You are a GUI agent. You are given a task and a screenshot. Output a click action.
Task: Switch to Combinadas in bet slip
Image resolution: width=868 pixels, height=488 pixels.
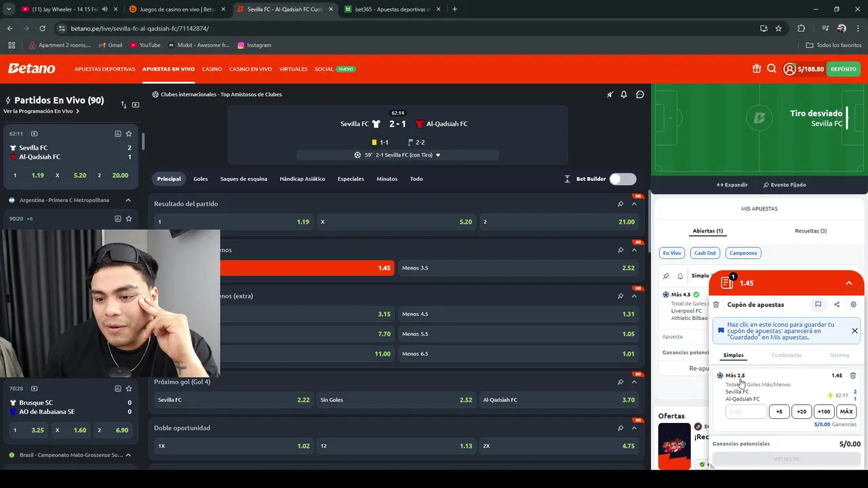tap(787, 355)
